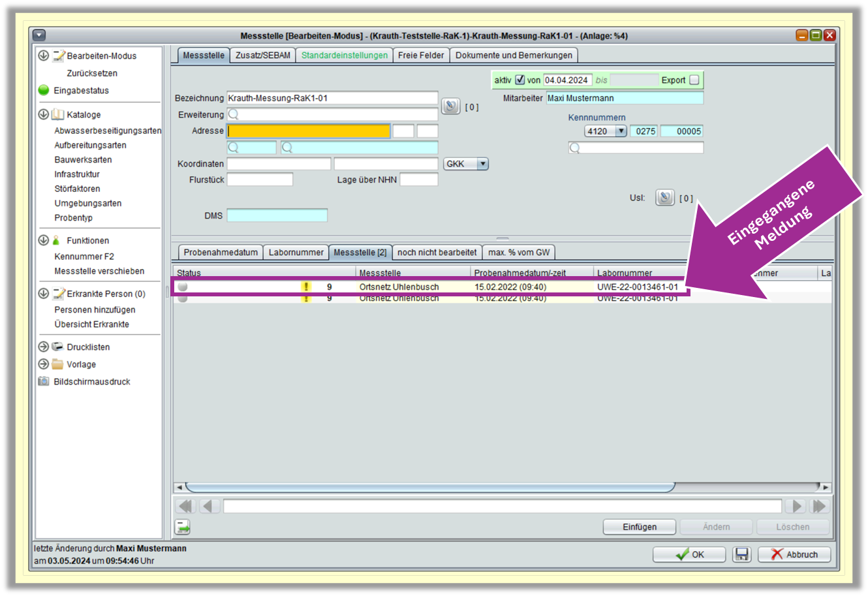This screenshot has height=596, width=868.
Task: Open Bildschirmausdruck camera icon
Action: coord(44,381)
